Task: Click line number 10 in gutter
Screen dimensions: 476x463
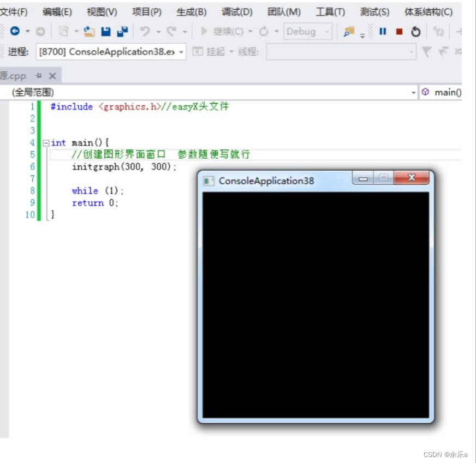Action: click(30, 215)
